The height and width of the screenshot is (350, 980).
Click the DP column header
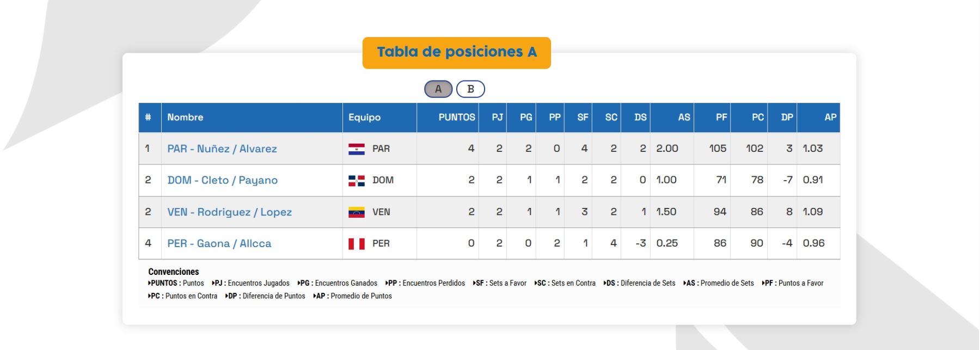point(787,118)
